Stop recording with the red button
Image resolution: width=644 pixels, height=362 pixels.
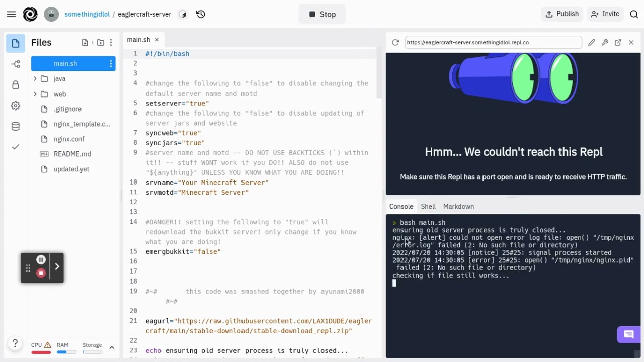point(41,273)
